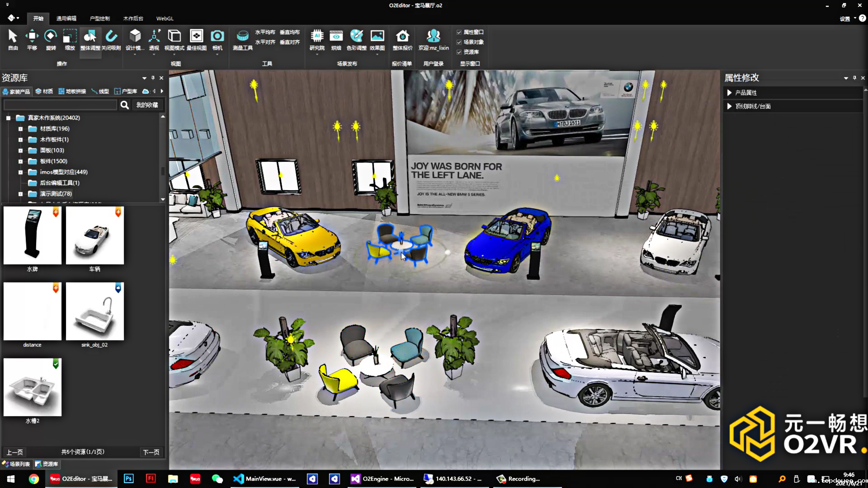Uncheck the 属性窗口 checkbox
Screen dimensions: 868x488
point(459,33)
